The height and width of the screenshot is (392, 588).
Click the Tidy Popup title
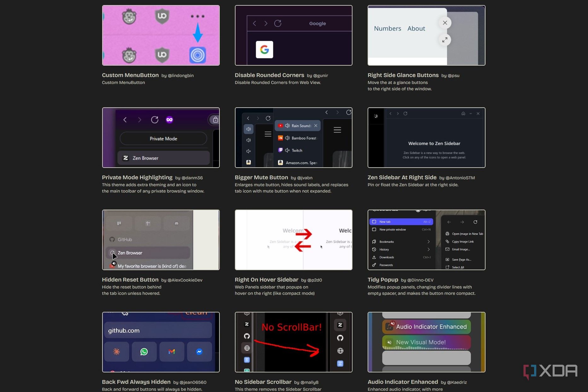pyautogui.click(x=383, y=280)
